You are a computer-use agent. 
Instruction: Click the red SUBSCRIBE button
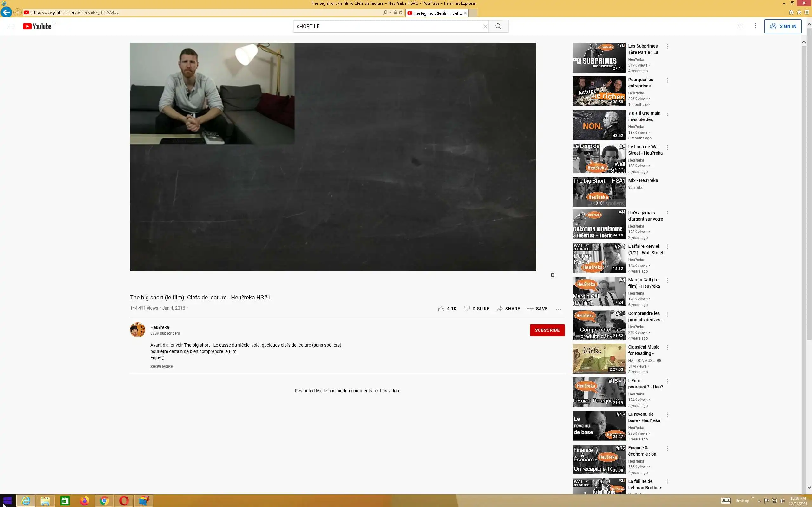pyautogui.click(x=547, y=330)
